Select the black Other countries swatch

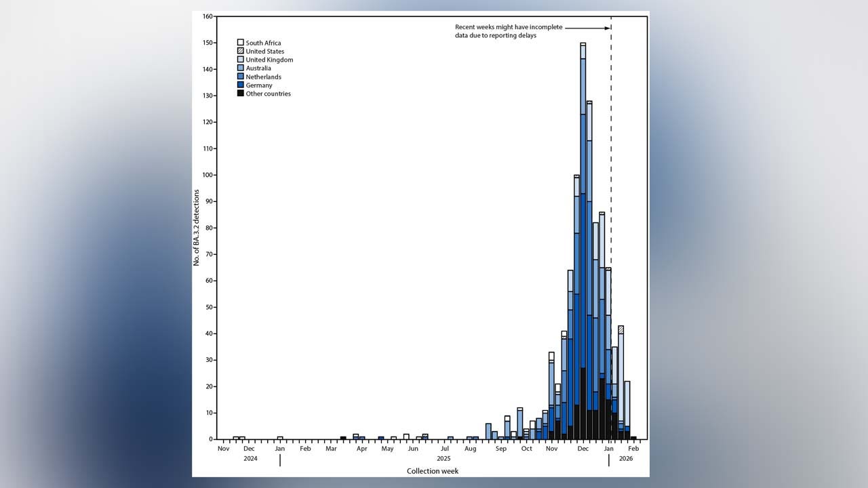[x=241, y=94]
